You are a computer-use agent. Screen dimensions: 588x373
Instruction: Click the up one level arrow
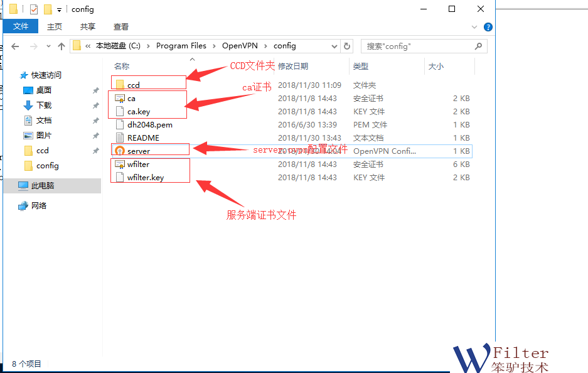(x=61, y=46)
